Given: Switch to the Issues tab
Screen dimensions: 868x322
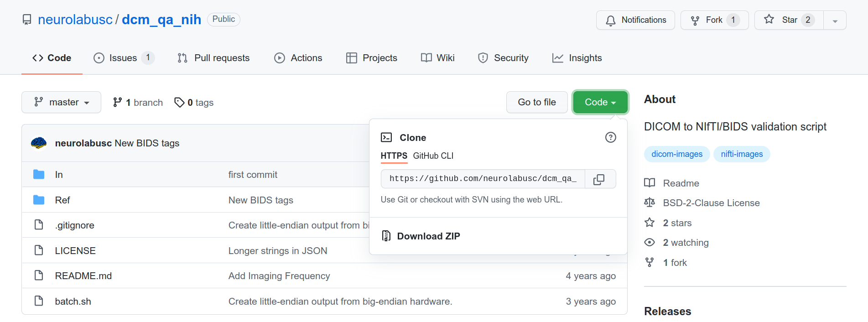Looking at the screenshot, I should [124, 58].
